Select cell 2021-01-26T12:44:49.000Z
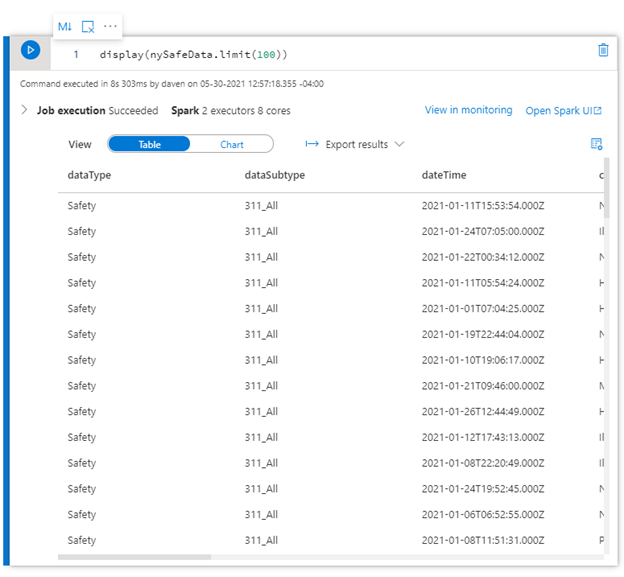The height and width of the screenshot is (577, 624). pos(483,411)
